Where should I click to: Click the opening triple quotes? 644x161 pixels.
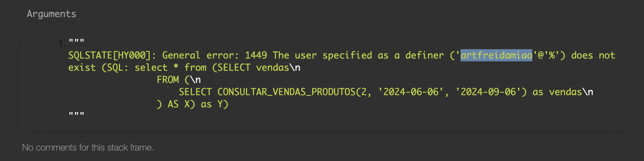point(76,41)
